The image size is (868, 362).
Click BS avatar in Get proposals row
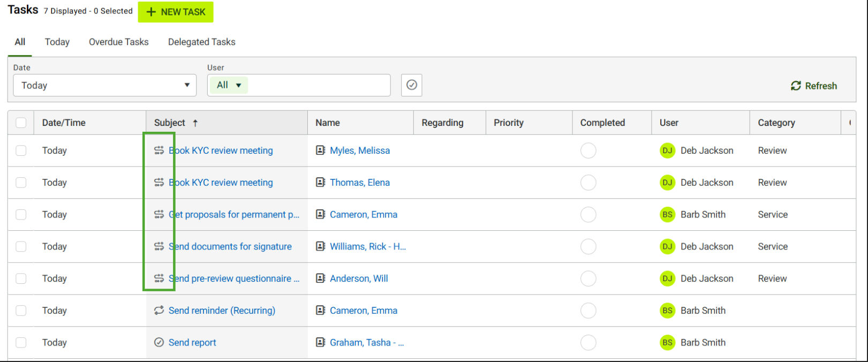[667, 214]
